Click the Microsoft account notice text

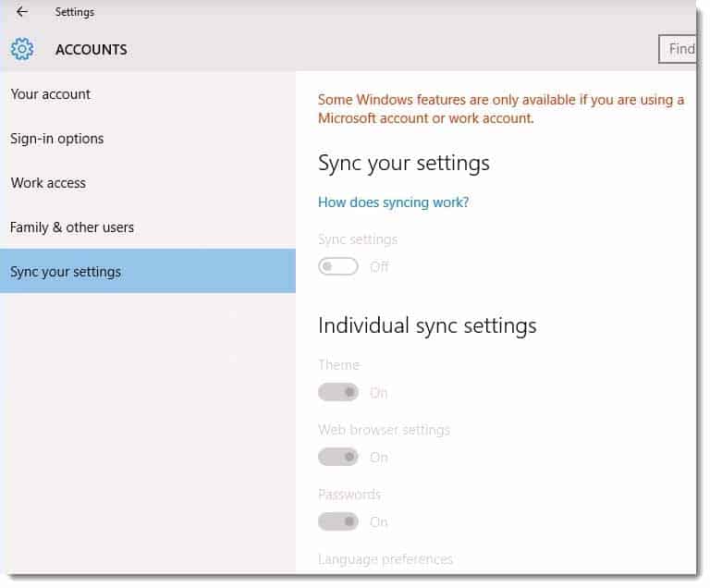(501, 109)
